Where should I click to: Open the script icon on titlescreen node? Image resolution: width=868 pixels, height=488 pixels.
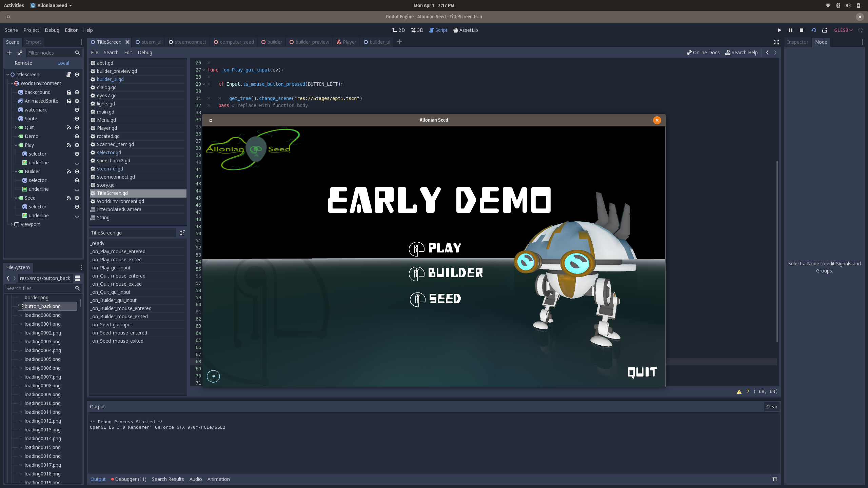[69, 75]
